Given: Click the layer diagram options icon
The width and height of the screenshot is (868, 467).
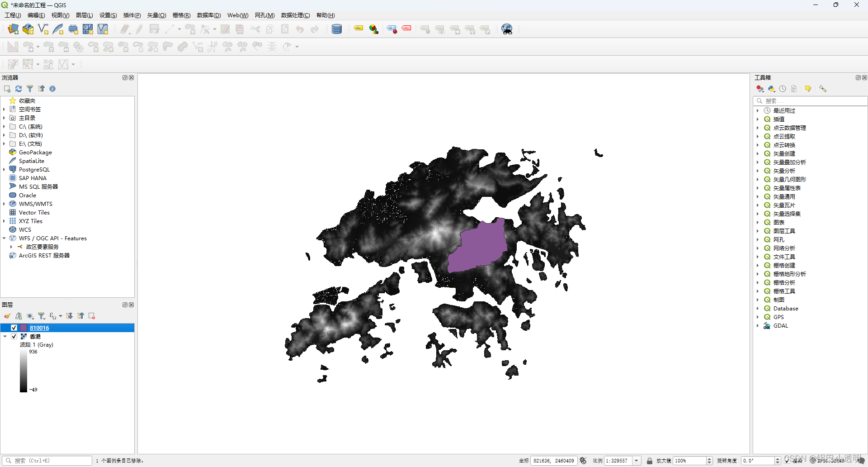Looking at the screenshot, I should tap(374, 29).
